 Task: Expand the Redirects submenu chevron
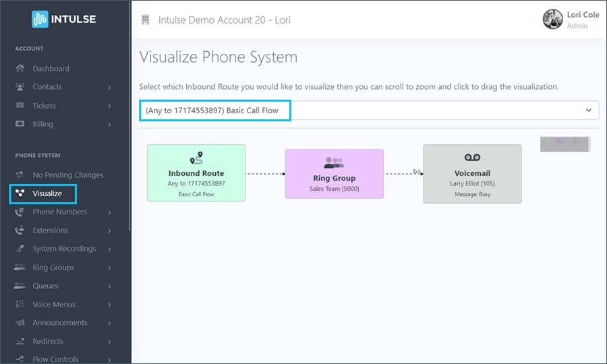coord(109,342)
